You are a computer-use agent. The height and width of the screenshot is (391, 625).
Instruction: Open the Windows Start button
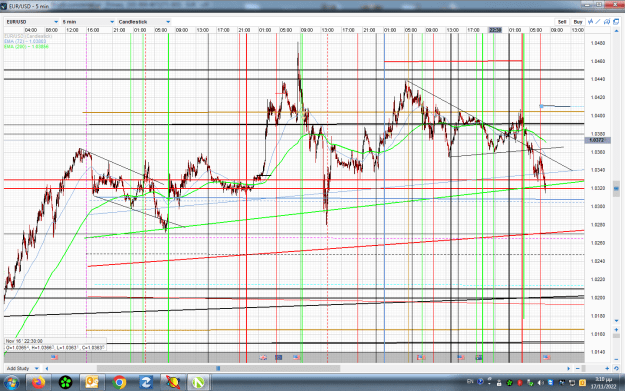tap(12, 383)
